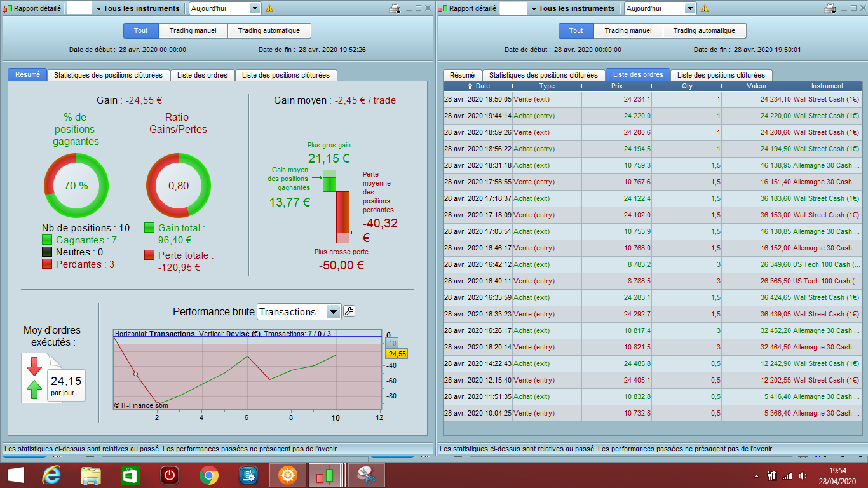This screenshot has width=868, height=488.
Task: Open Statistiques des positions clôturées tab, left window
Action: [109, 75]
